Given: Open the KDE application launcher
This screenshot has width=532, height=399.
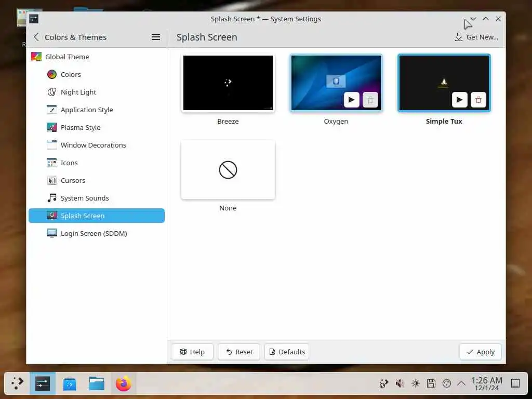Looking at the screenshot, I should coord(17,383).
